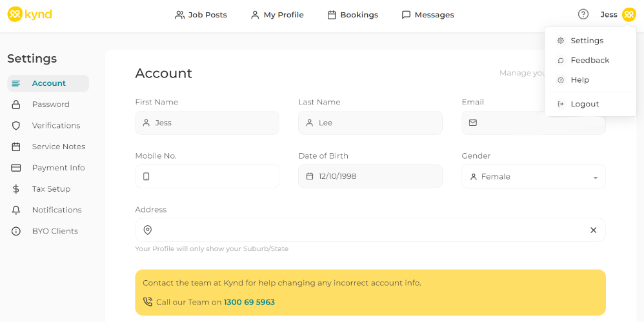This screenshot has width=644, height=324.
Task: Click the Jess profile avatar icon
Action: point(629,14)
